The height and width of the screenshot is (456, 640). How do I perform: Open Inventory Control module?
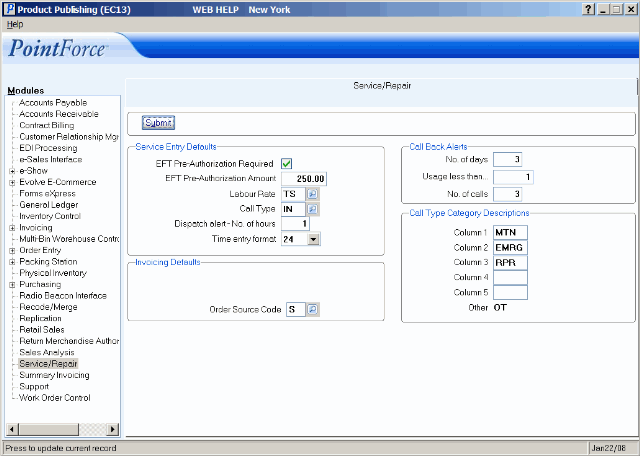[x=50, y=216]
